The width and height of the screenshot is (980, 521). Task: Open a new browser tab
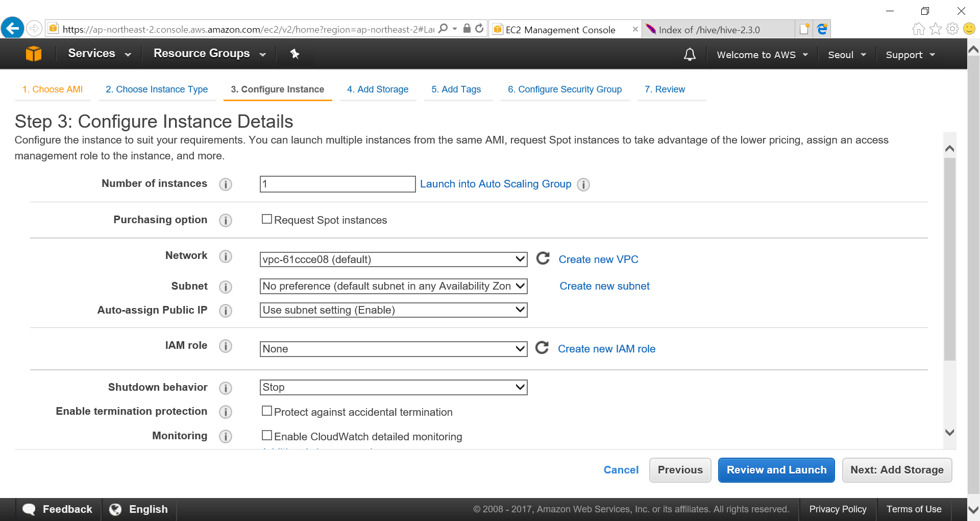pyautogui.click(x=804, y=29)
